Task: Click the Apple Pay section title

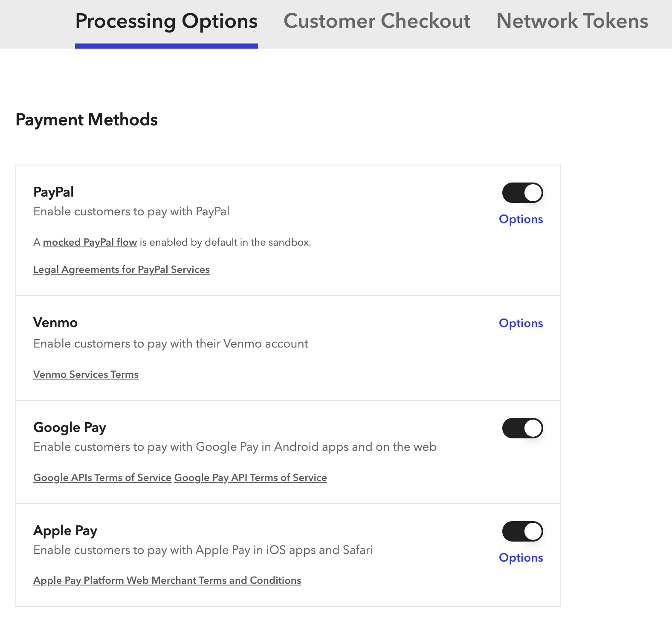Action: [65, 530]
